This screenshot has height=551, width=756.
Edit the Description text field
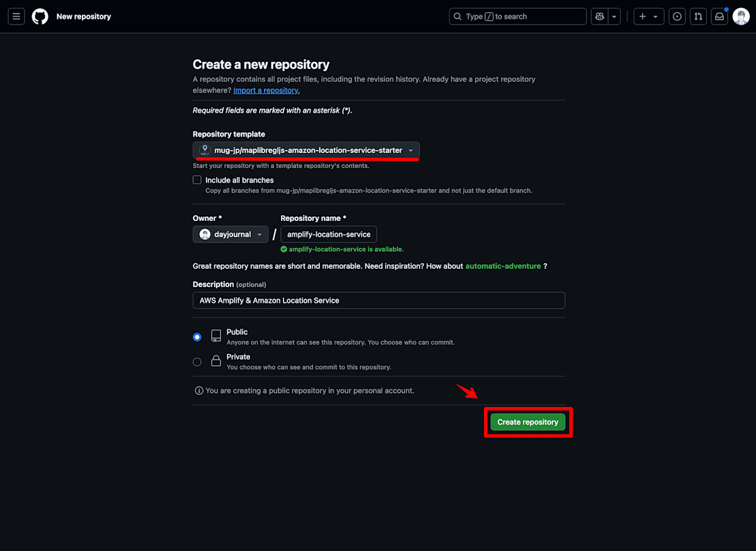click(x=379, y=300)
